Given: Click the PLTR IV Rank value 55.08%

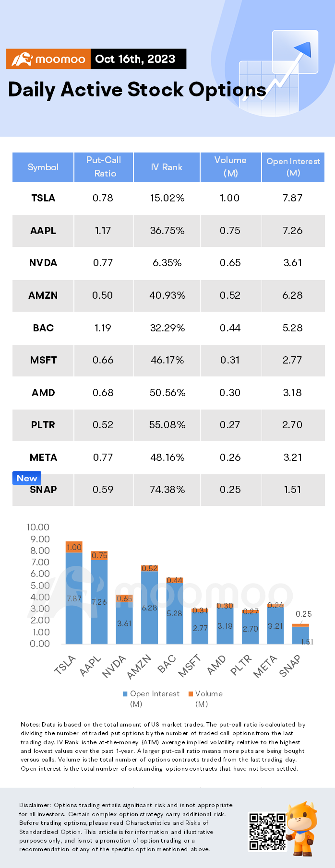Looking at the screenshot, I should click(x=167, y=425).
